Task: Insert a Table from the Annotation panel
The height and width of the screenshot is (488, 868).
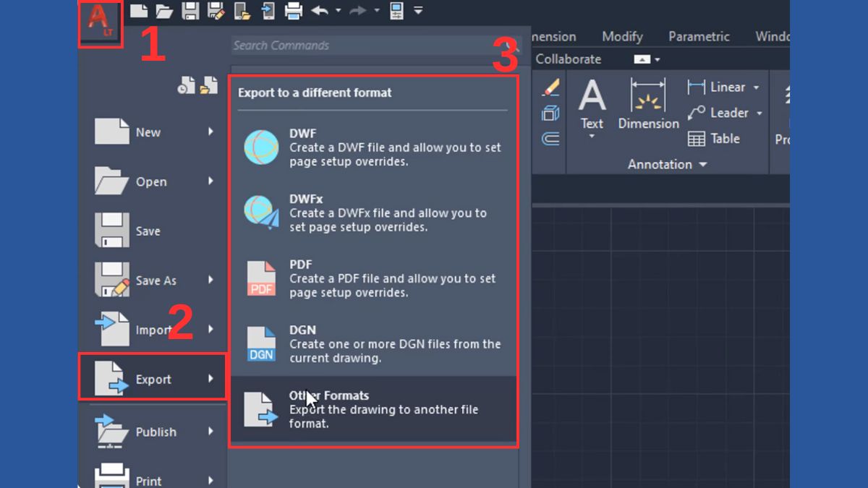Action: (713, 139)
